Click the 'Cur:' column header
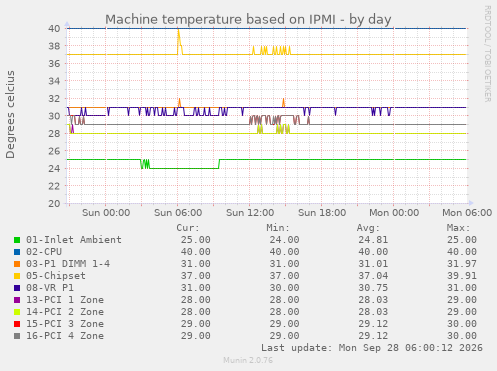Viewport: 497px width, 371px height. [188, 228]
